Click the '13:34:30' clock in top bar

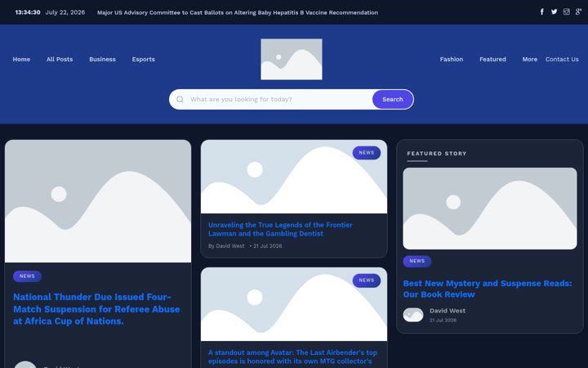pyautogui.click(x=28, y=12)
